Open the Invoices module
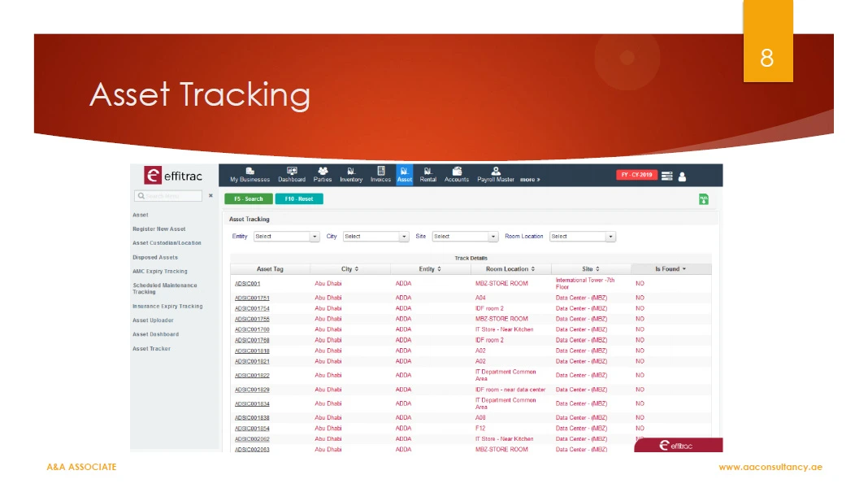The image size is (868, 488). pyautogui.click(x=380, y=175)
